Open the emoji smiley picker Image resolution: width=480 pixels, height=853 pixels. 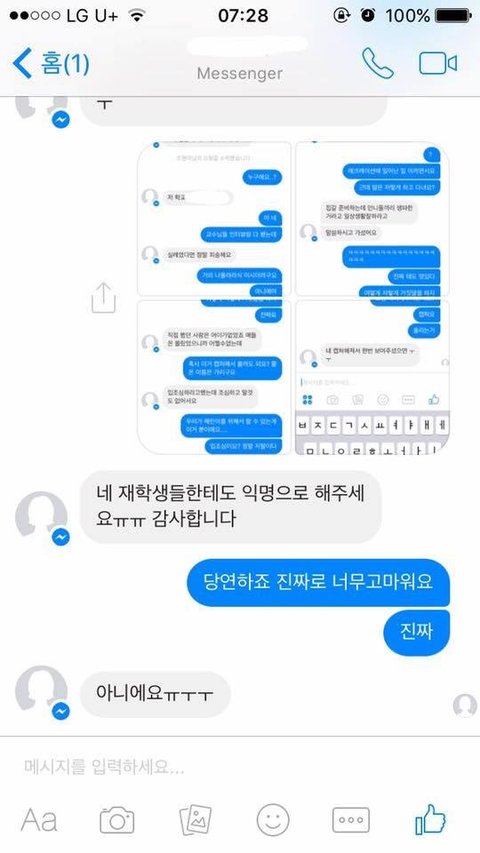click(273, 820)
